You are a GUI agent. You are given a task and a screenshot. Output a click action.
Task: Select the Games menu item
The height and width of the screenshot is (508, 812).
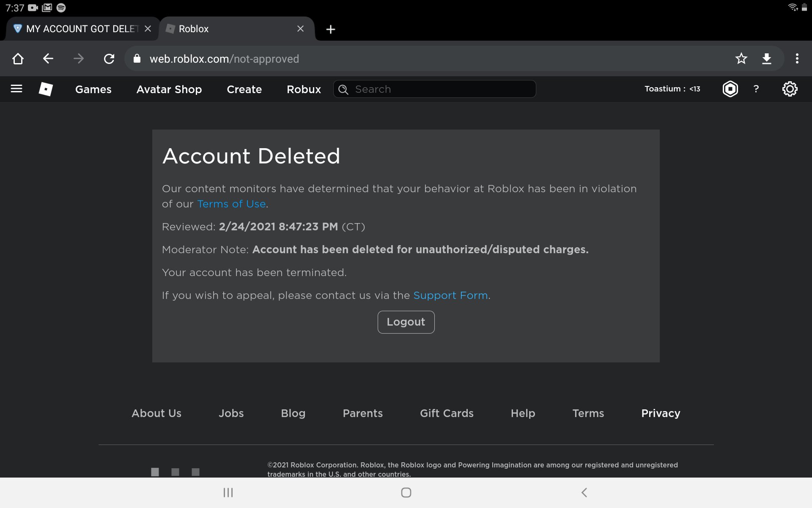(x=93, y=89)
